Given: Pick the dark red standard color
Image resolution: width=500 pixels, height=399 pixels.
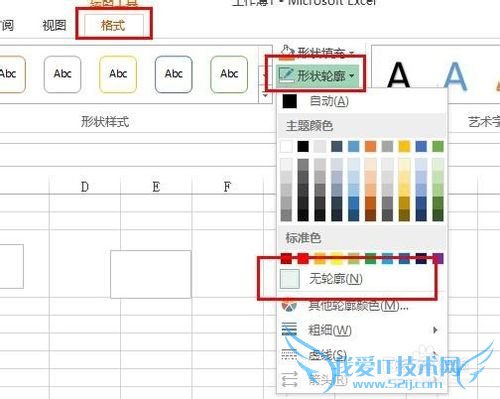Looking at the screenshot, I should click(286, 259).
